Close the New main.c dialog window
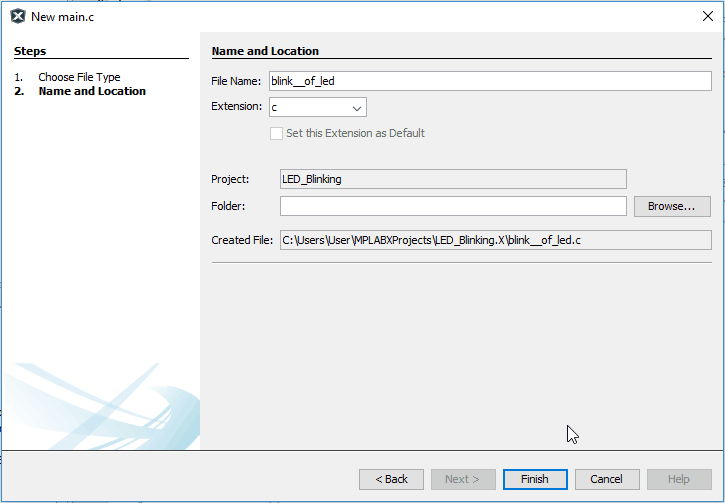Screen dimensions: 725x503 pos(707,16)
